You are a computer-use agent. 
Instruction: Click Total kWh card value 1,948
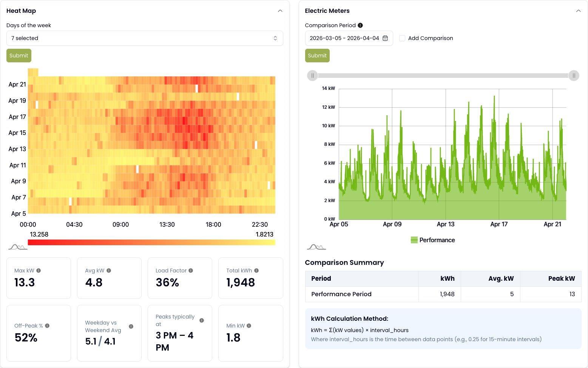point(241,283)
